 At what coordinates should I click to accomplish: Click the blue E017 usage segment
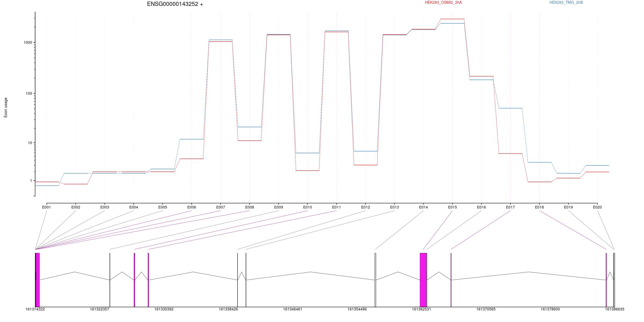tap(510, 108)
